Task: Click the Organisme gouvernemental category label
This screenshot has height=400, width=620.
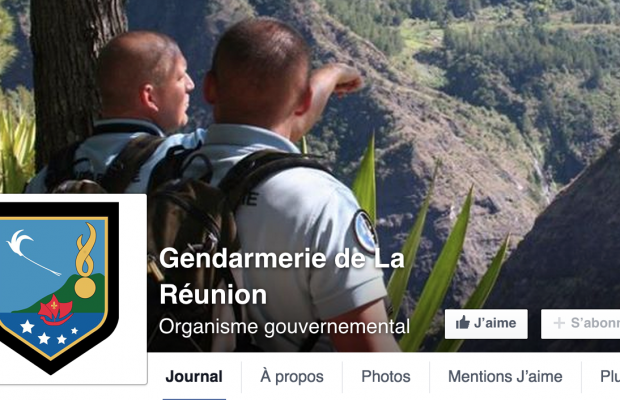Action: (x=284, y=327)
